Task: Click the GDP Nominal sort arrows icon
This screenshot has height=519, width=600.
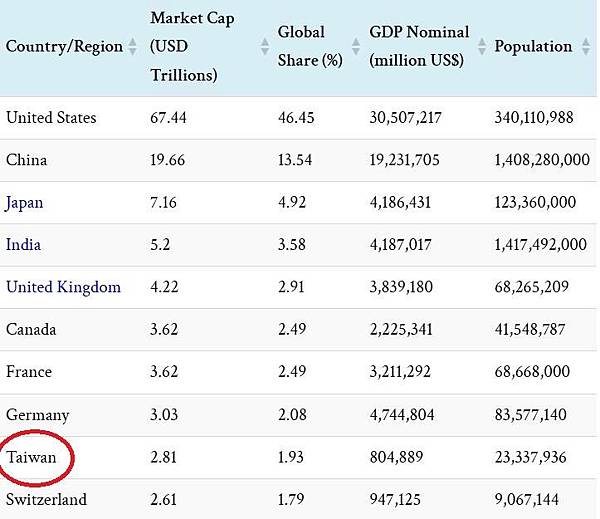Action: (x=483, y=47)
